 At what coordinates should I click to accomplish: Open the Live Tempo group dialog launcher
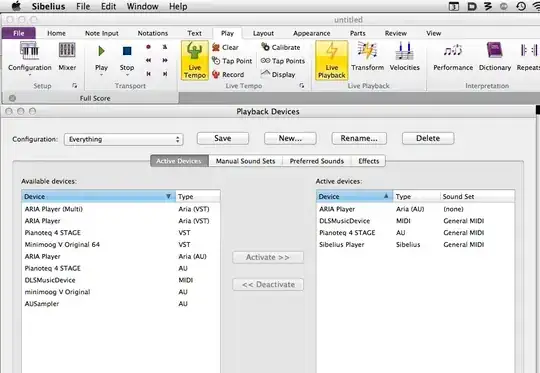(302, 86)
